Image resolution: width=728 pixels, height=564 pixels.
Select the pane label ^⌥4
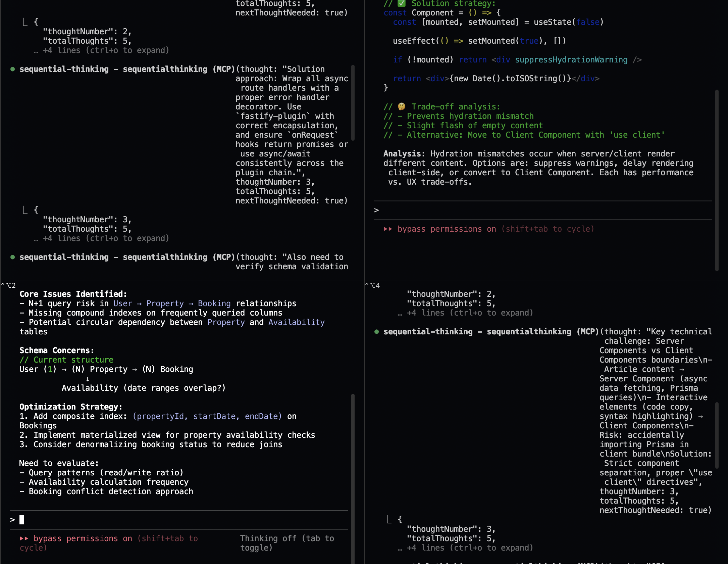372,285
